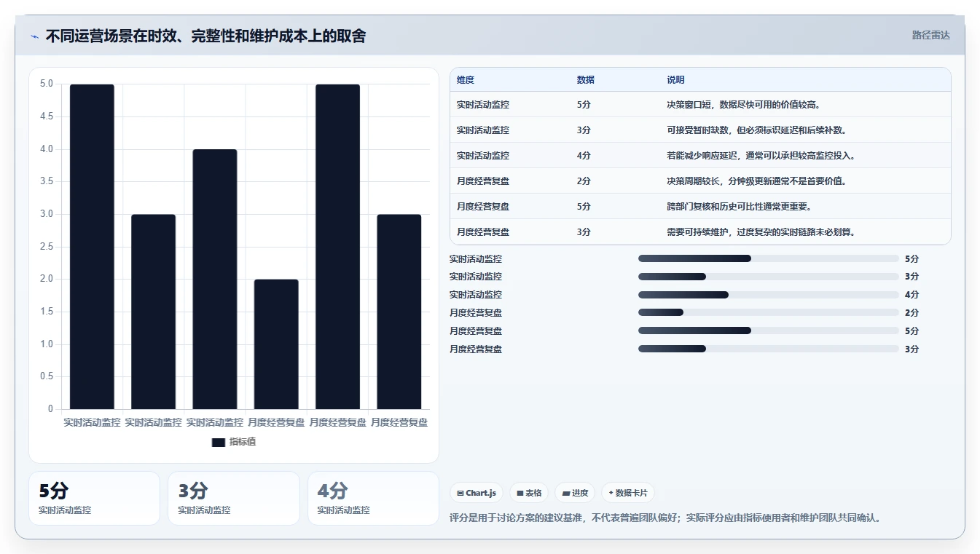980x554 pixels.
Task: Select the cell 决策周期较长，分钟级更新通常不是首要价值。
Action: click(756, 181)
